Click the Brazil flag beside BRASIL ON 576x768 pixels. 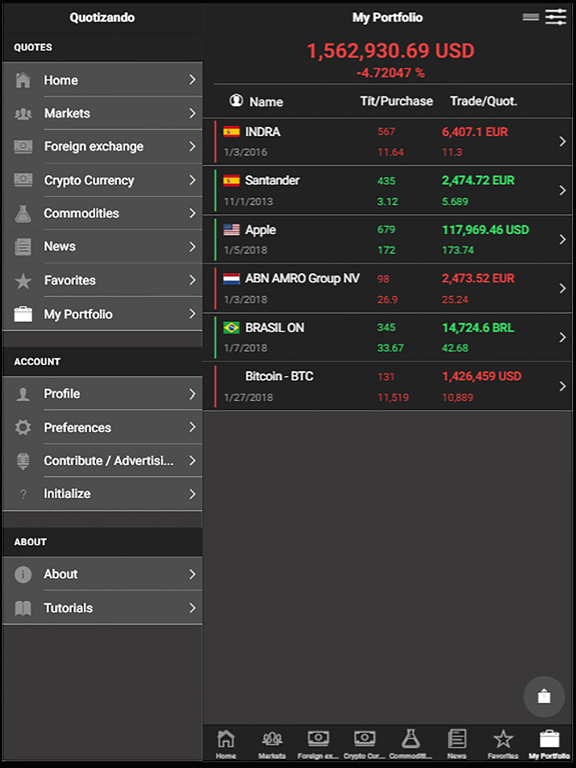click(x=232, y=327)
